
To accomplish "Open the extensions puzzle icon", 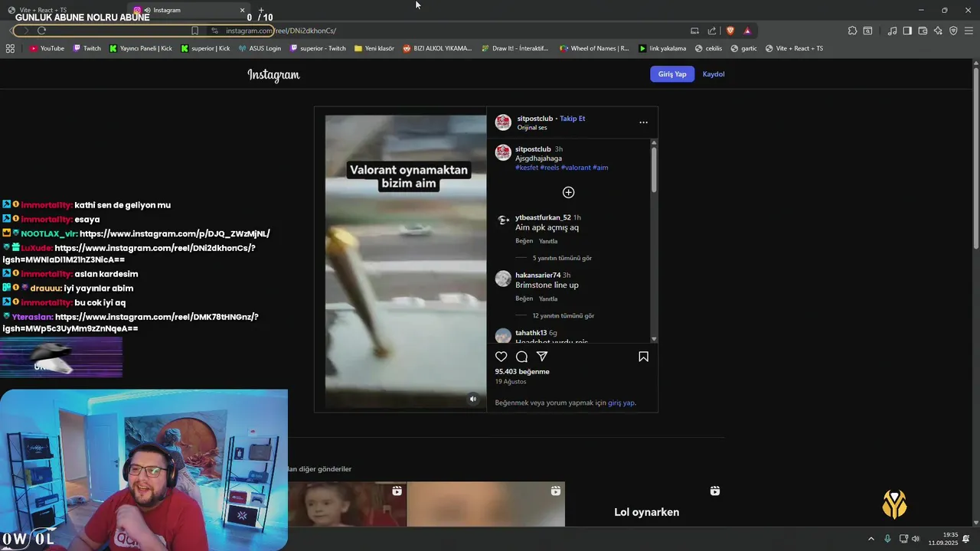I will [852, 31].
